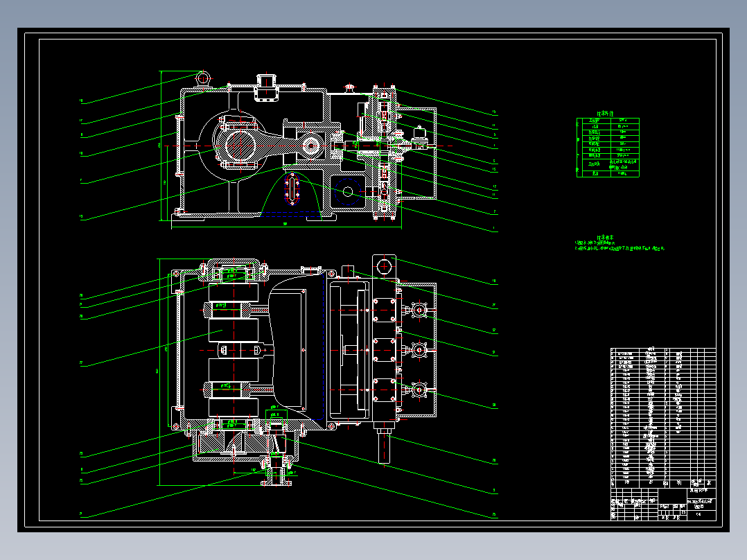This screenshot has width=747, height=560.
Task: Select the technical parameters table heading
Action: (604, 114)
